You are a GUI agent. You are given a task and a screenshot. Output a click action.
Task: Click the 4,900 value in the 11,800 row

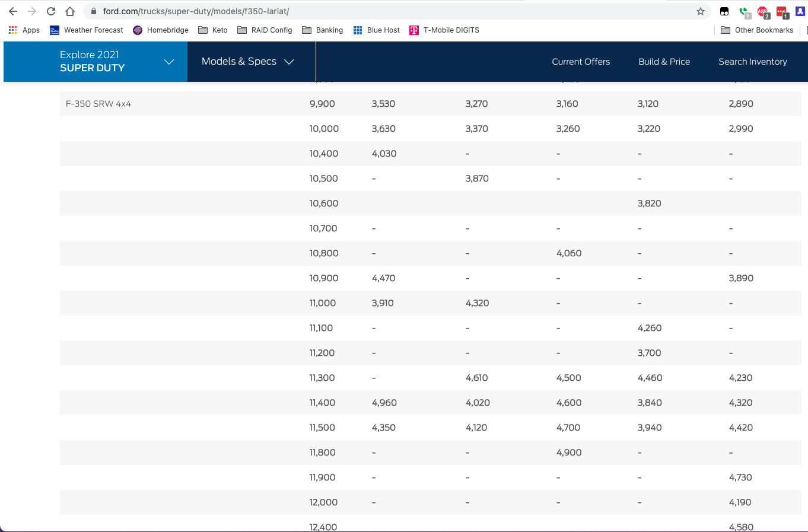click(x=569, y=453)
